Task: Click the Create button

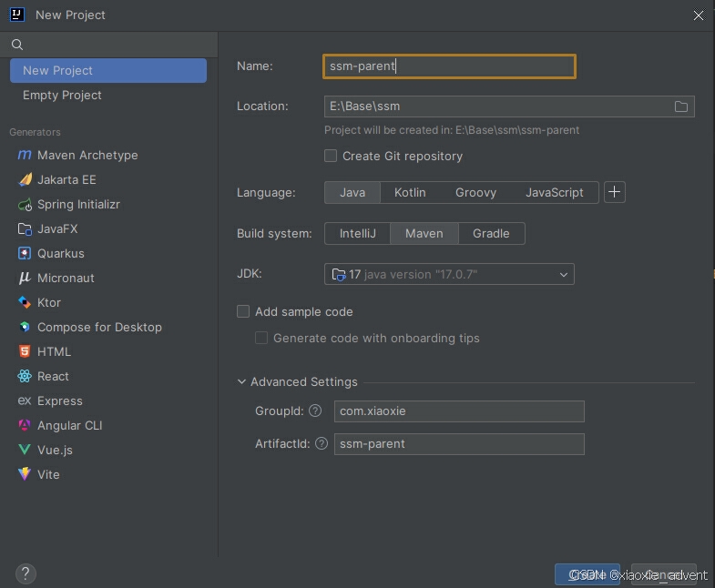Action: [x=587, y=574]
